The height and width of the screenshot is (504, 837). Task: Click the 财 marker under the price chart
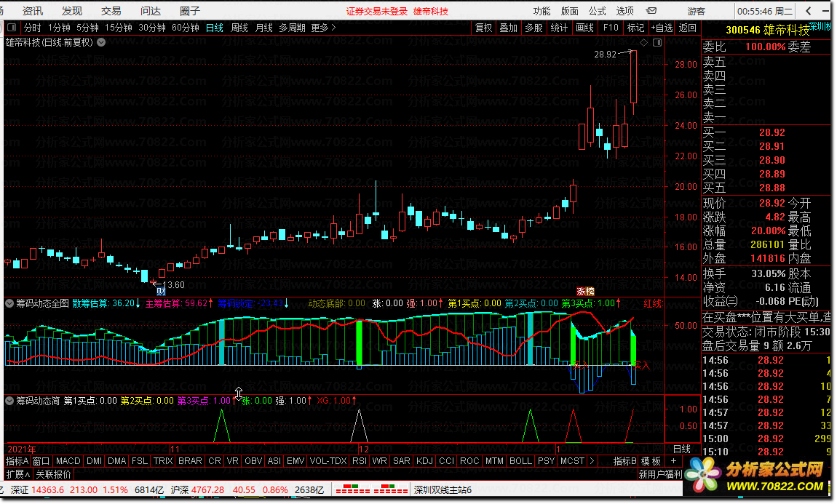tap(161, 292)
